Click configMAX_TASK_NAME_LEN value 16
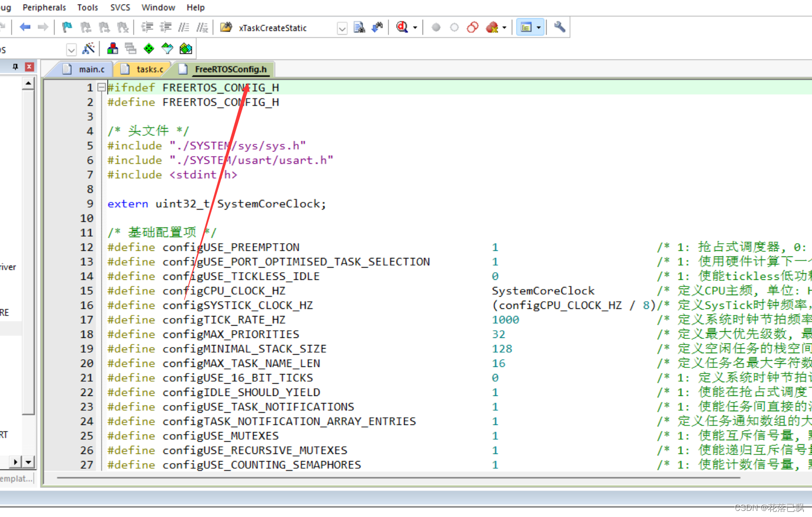This screenshot has height=517, width=812. (x=498, y=363)
